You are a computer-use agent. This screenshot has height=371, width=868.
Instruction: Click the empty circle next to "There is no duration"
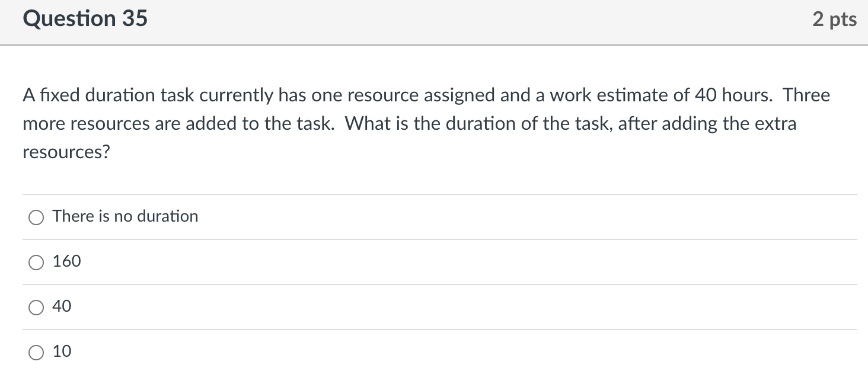click(x=36, y=217)
